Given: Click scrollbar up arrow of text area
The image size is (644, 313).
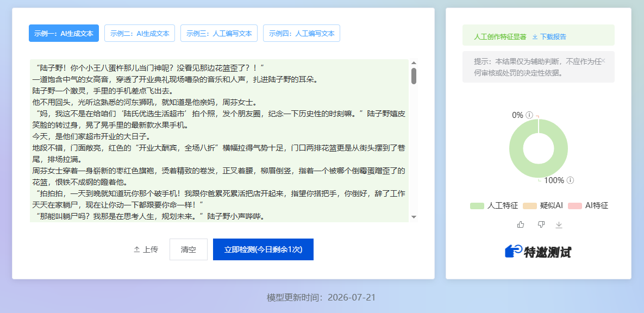Looking at the screenshot, I should [x=414, y=63].
